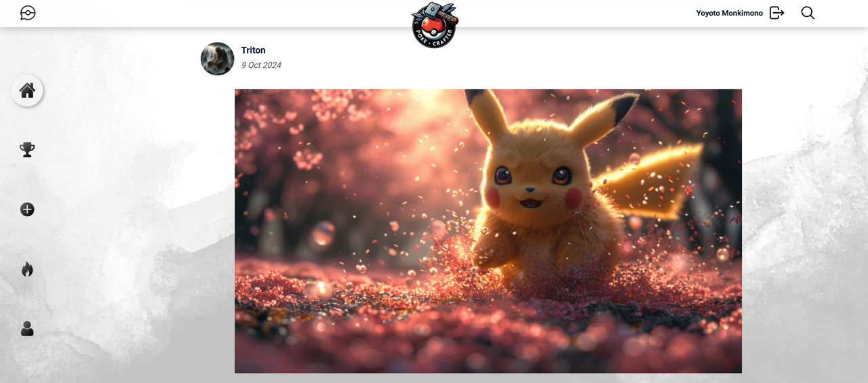Open the Triton username link
This screenshot has height=383, width=868.
(x=254, y=50)
